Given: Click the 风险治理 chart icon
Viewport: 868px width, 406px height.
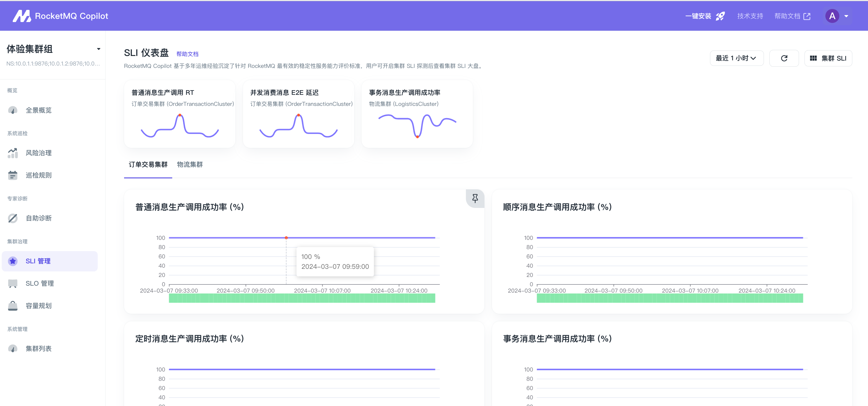Looking at the screenshot, I should 13,153.
